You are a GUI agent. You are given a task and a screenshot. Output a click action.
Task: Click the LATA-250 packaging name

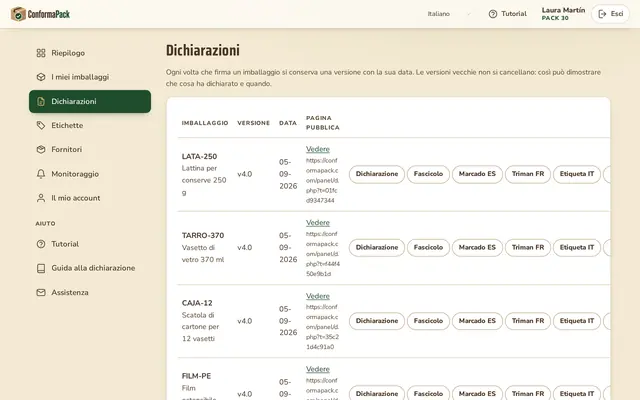pyautogui.click(x=199, y=156)
